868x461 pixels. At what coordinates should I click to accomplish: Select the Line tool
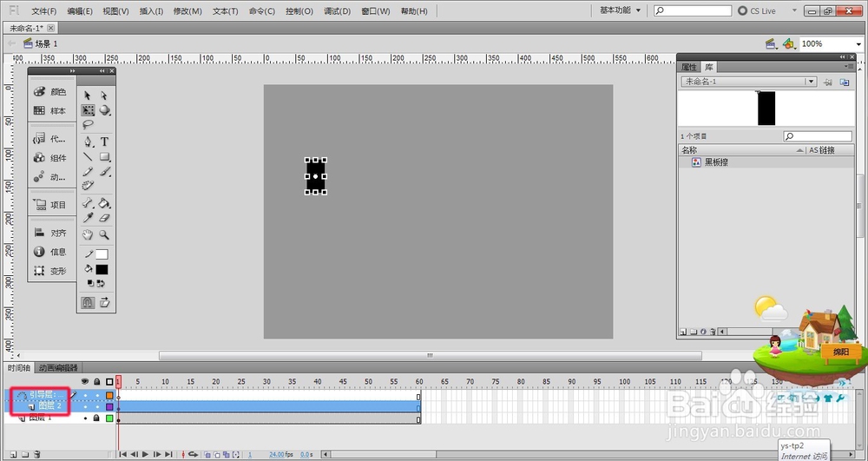click(88, 156)
